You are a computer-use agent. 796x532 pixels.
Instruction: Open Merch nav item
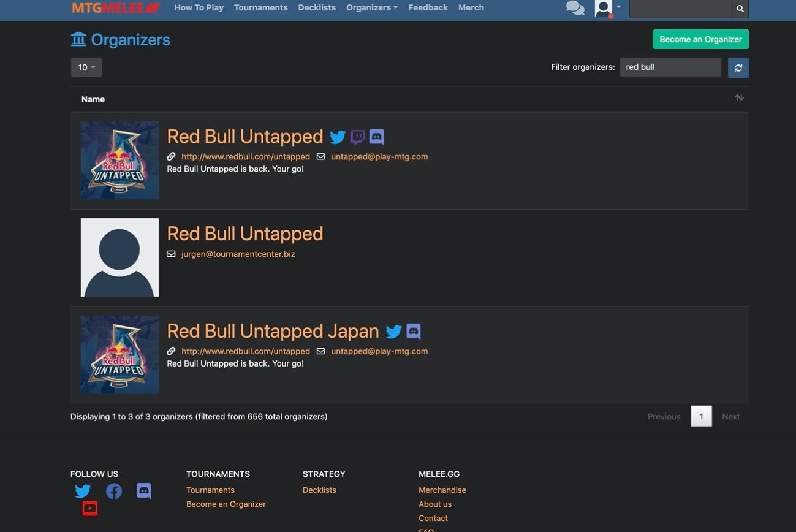point(471,7)
